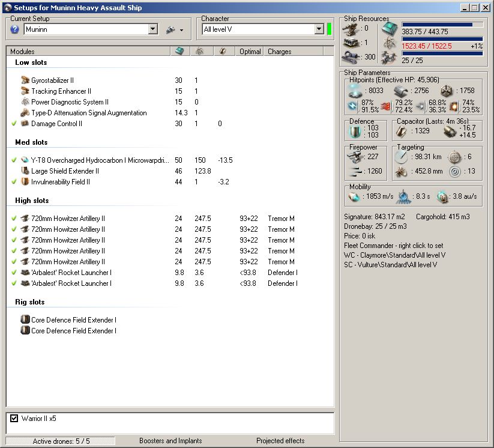Click the shield hitpoints icon

[x=354, y=91]
